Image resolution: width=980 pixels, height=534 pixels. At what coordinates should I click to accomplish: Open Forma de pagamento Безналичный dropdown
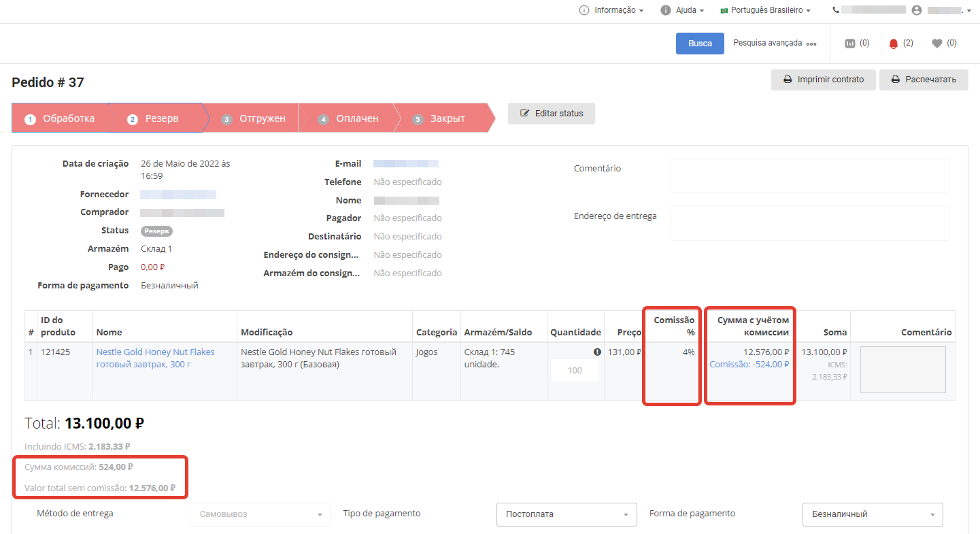pyautogui.click(x=873, y=514)
